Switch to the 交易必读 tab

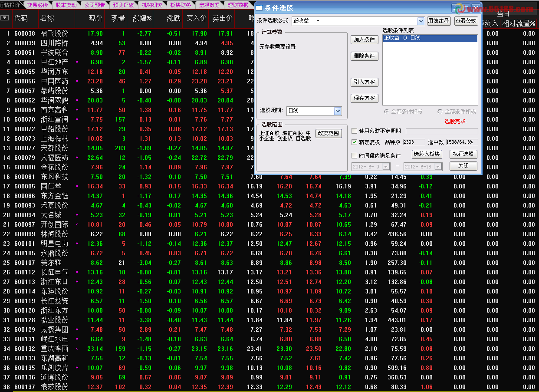[x=37, y=5]
